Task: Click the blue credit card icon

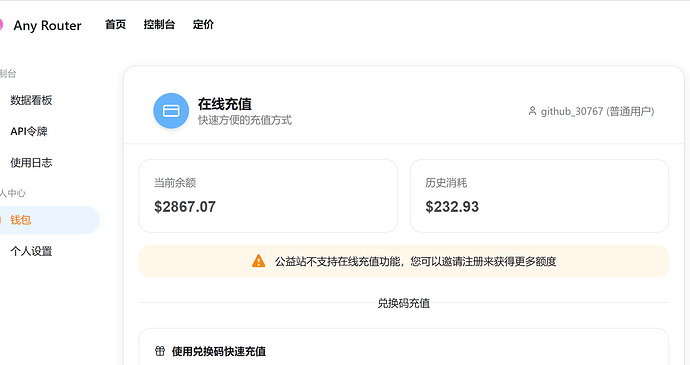Action: tap(171, 111)
